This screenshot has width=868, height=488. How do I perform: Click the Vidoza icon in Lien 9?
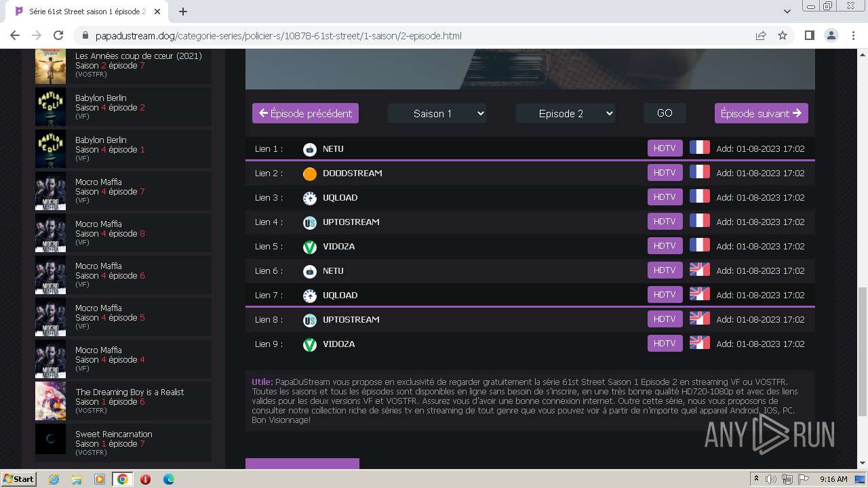click(310, 344)
